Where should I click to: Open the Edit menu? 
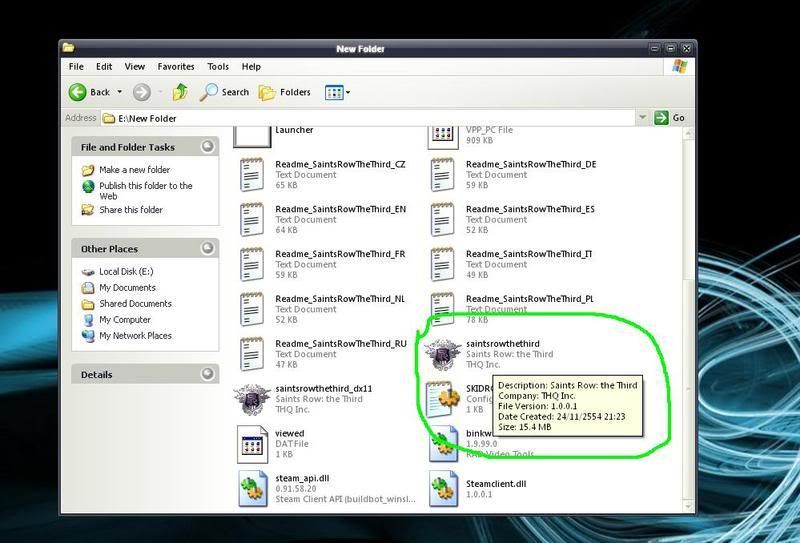click(x=104, y=66)
